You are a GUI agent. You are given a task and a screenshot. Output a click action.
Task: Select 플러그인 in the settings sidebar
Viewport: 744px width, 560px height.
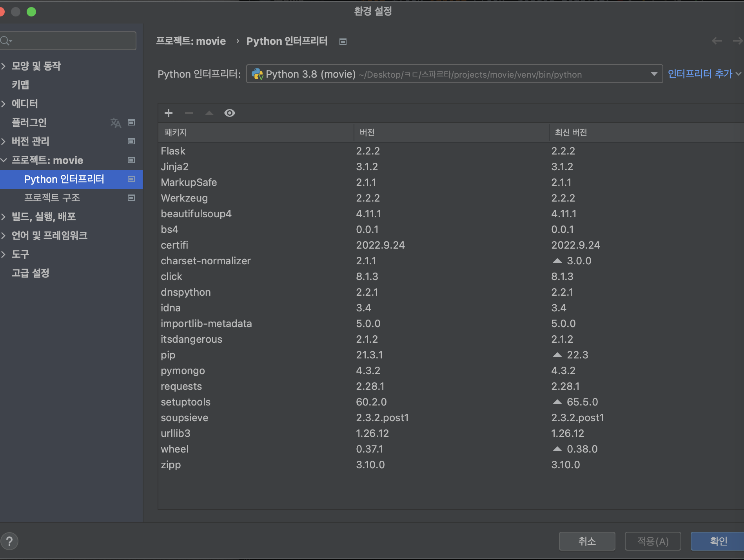pos(29,122)
